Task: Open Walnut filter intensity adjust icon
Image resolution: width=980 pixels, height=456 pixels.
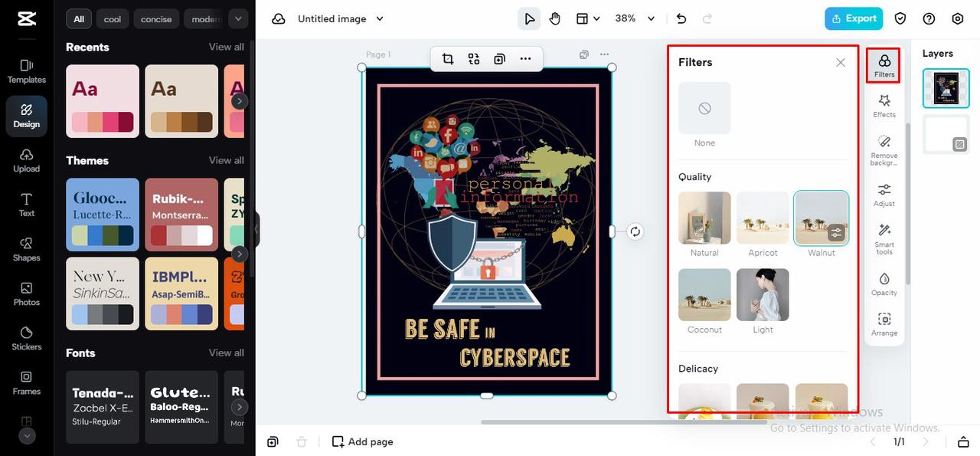Action: [836, 233]
